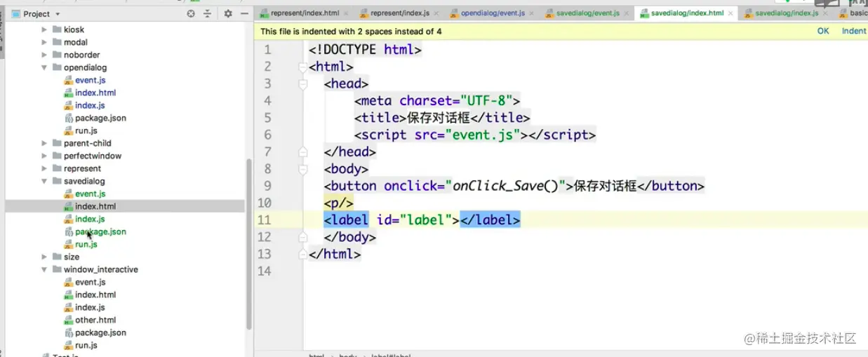Select package.json under opendialog
The image size is (868, 357).
pyautogui.click(x=100, y=118)
